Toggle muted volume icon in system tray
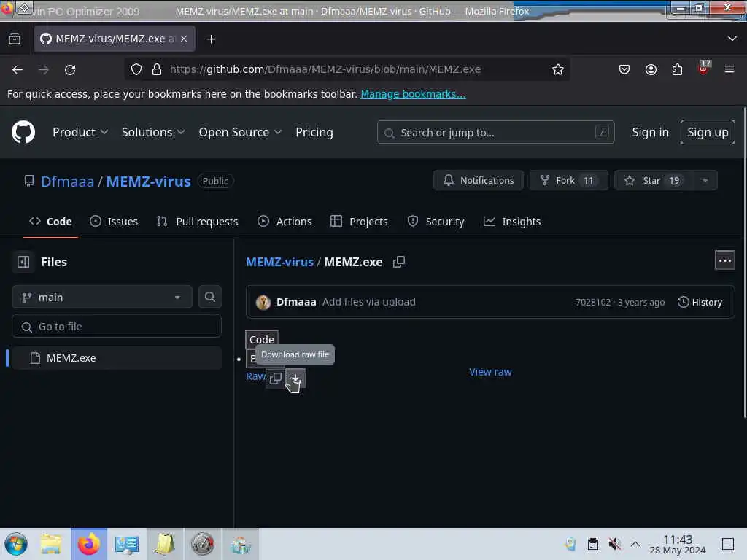 tap(614, 544)
